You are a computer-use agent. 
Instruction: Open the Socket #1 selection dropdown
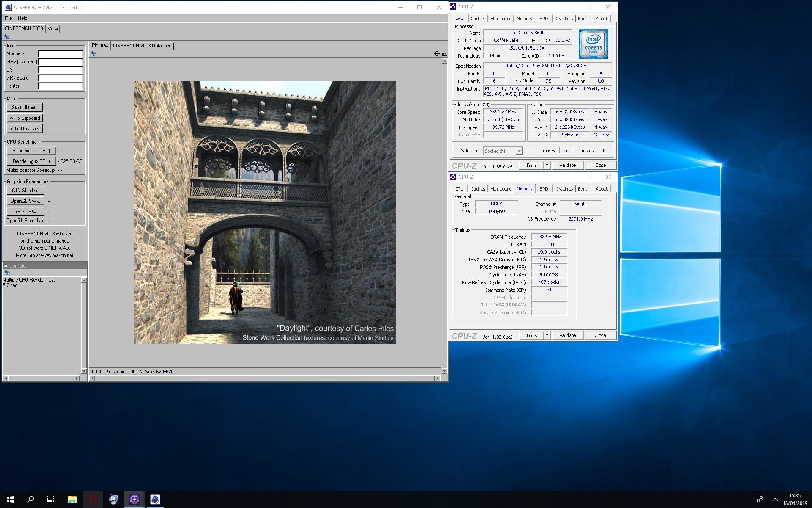503,151
